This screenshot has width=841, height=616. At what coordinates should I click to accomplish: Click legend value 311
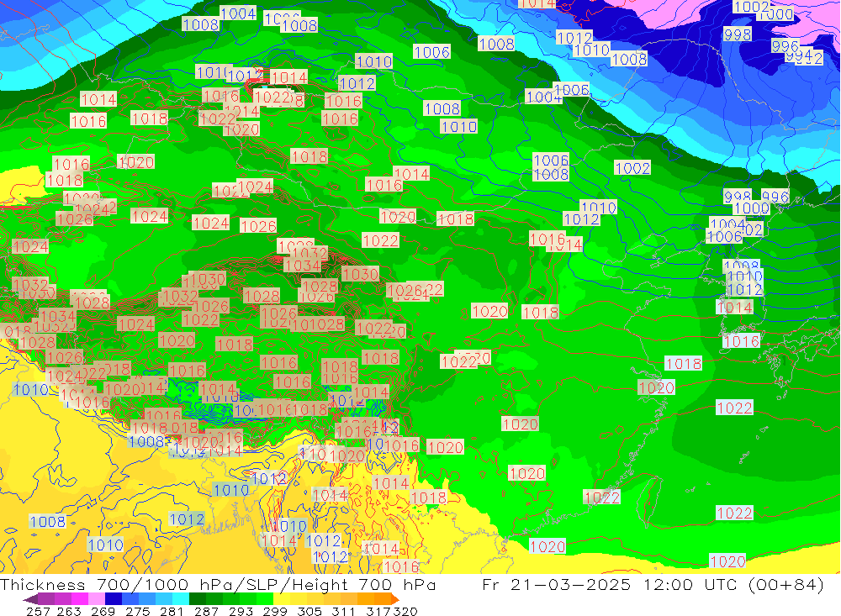343,611
